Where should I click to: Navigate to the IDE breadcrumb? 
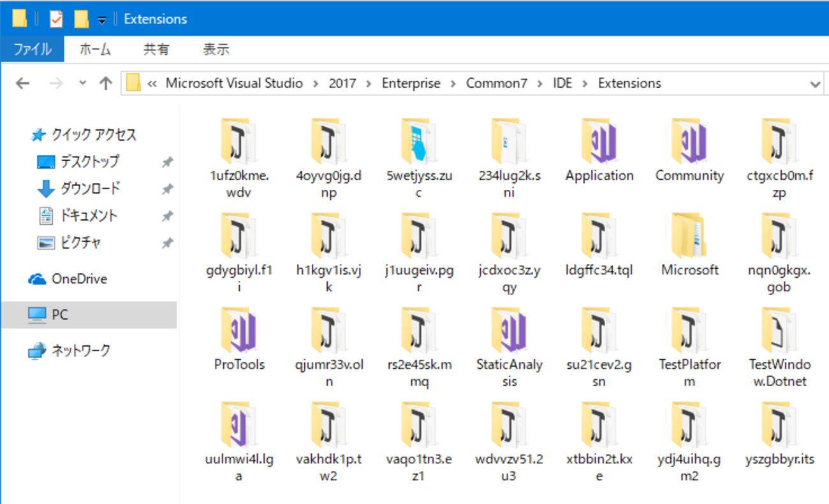tap(563, 83)
